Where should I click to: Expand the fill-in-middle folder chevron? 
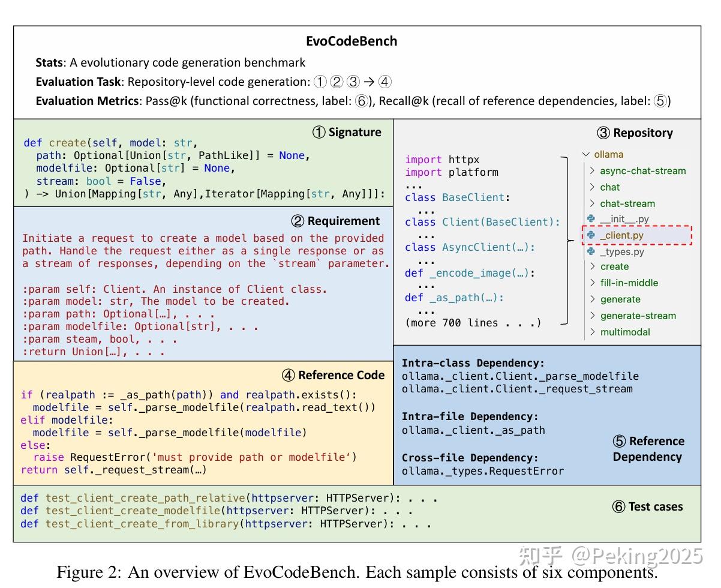pos(592,283)
